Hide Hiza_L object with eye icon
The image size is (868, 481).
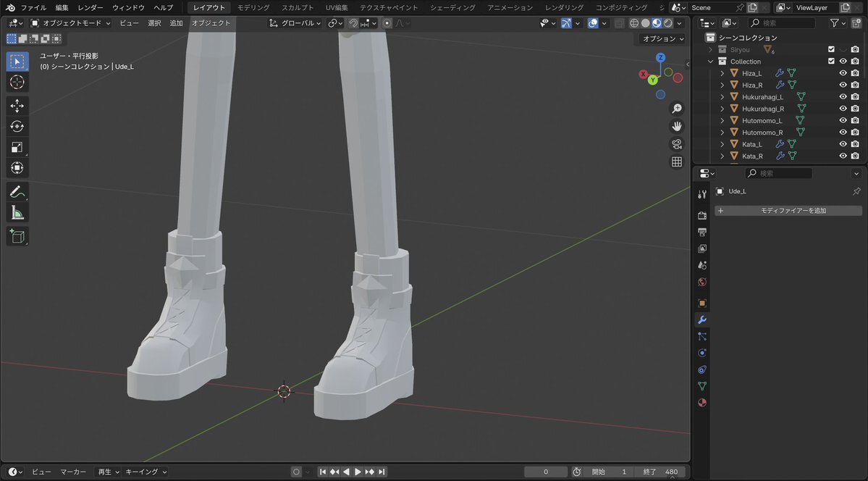tap(843, 73)
